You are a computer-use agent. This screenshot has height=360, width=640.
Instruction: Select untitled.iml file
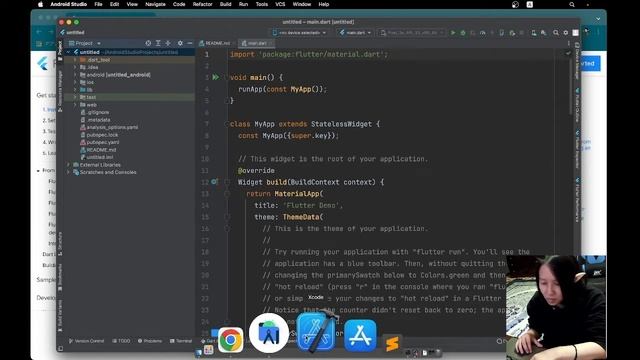point(97,158)
